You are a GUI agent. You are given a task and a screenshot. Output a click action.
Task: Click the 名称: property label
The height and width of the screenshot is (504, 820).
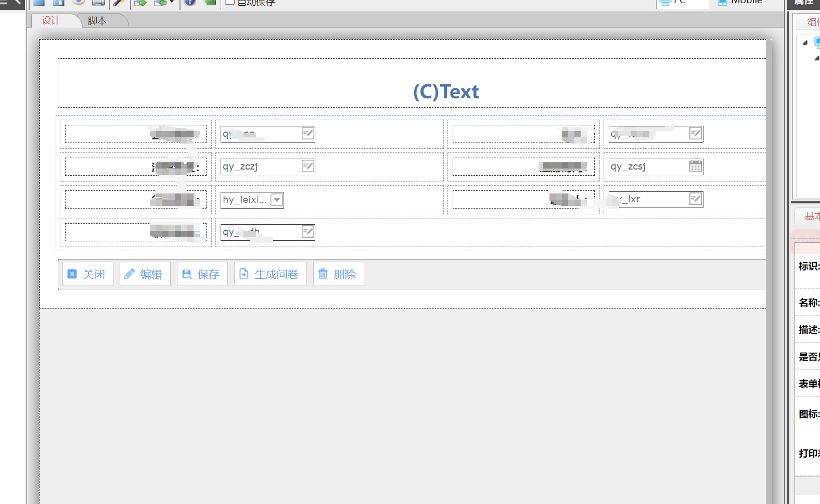[x=809, y=303]
